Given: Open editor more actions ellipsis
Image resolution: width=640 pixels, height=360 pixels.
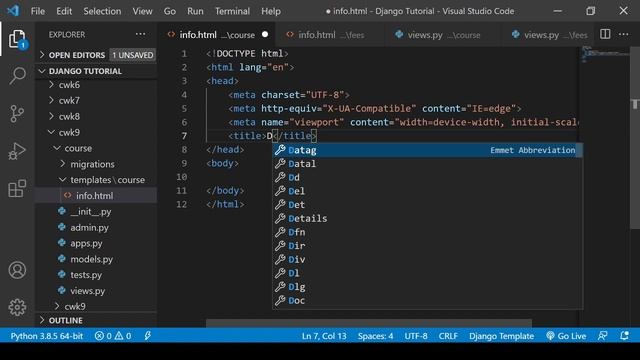Looking at the screenshot, I should tap(624, 34).
